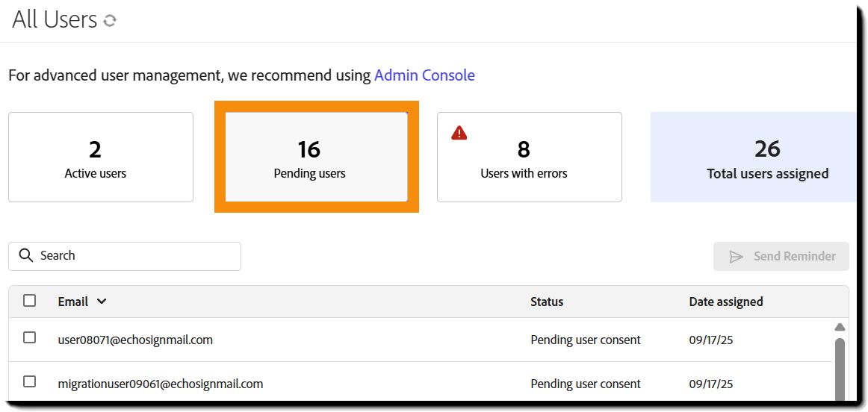This screenshot has height=412, width=868.
Task: Click the Email column header label
Action: coord(73,302)
